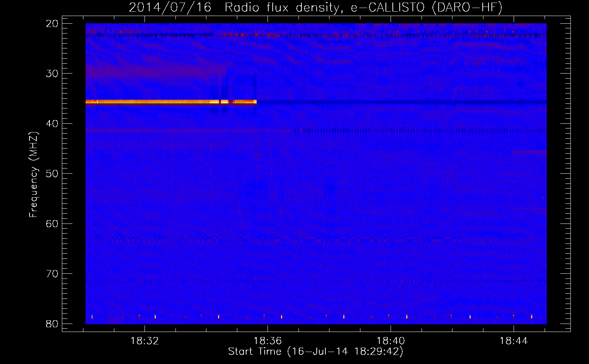589x364 pixels.
Task: Click the y-axis tick label '80'
Action: click(52, 324)
